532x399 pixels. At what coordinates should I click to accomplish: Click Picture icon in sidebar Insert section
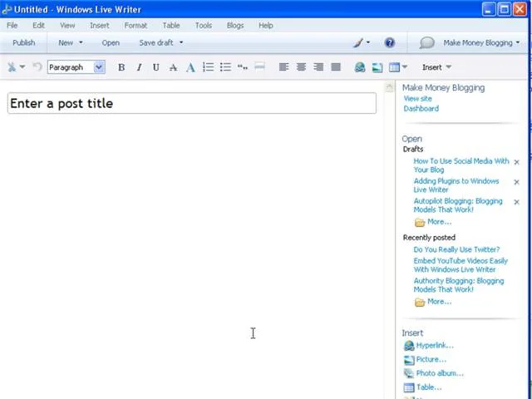point(409,359)
